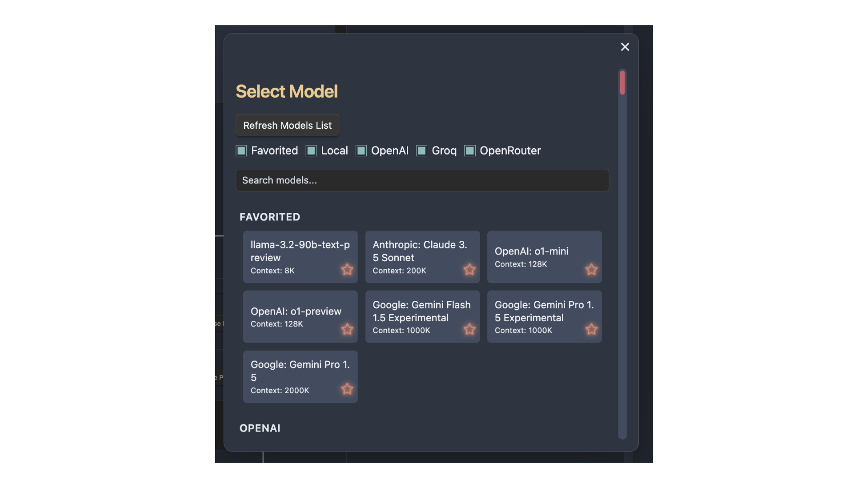Image resolution: width=868 pixels, height=488 pixels.
Task: Unstar Google: Gemini Flash 1.5 Experimental
Action: coord(469,329)
